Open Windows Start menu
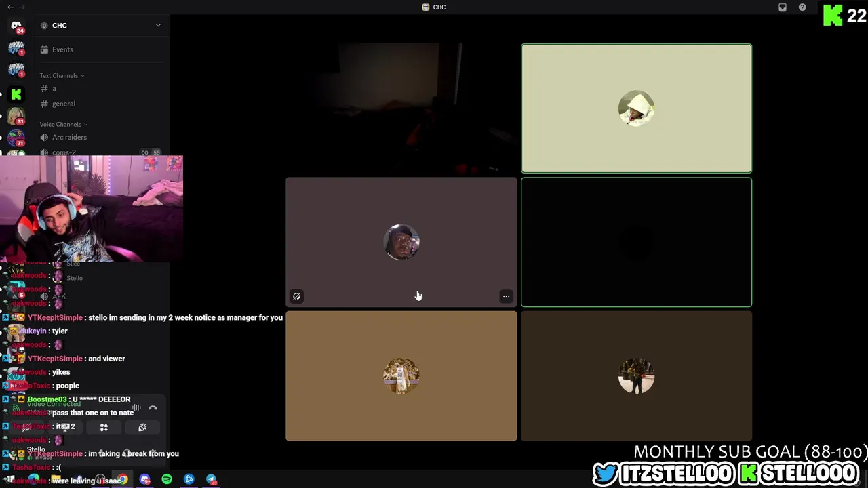868x488 pixels. [11, 479]
